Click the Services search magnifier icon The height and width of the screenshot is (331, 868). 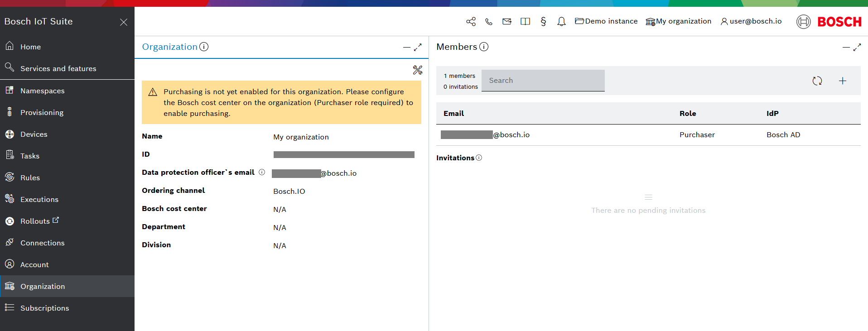click(10, 67)
